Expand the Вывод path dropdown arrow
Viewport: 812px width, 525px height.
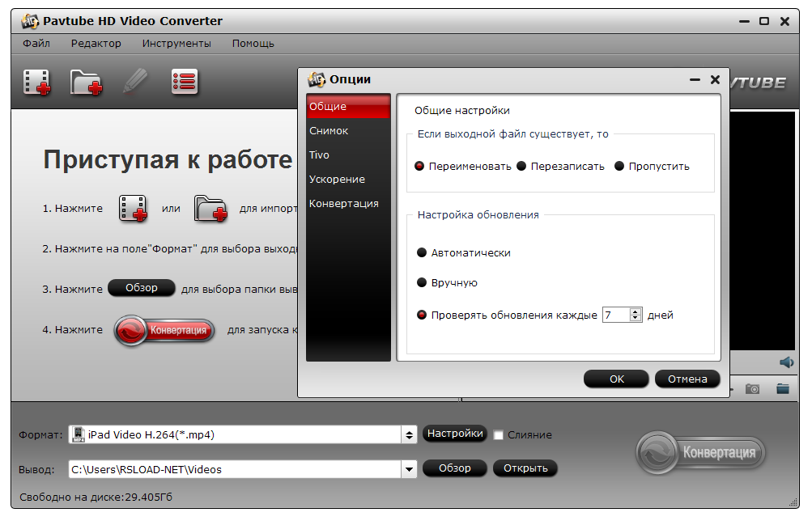pyautogui.click(x=409, y=470)
